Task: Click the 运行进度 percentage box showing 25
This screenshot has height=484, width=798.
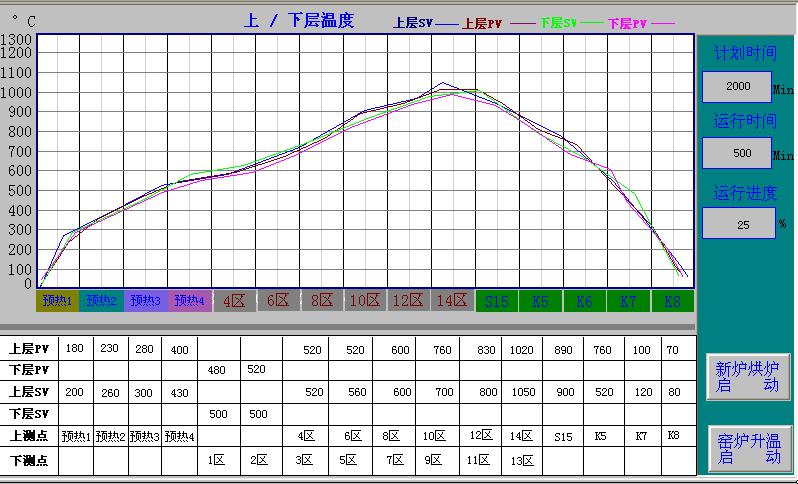Action: [x=738, y=224]
